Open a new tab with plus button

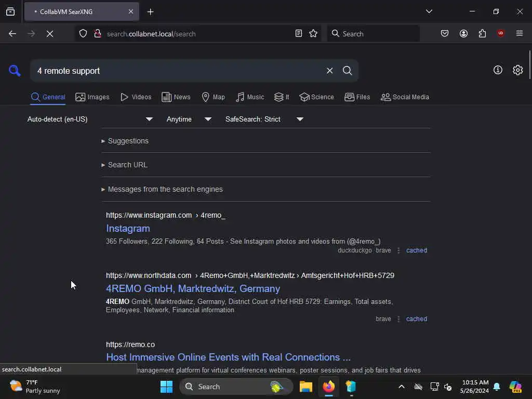[150, 12]
